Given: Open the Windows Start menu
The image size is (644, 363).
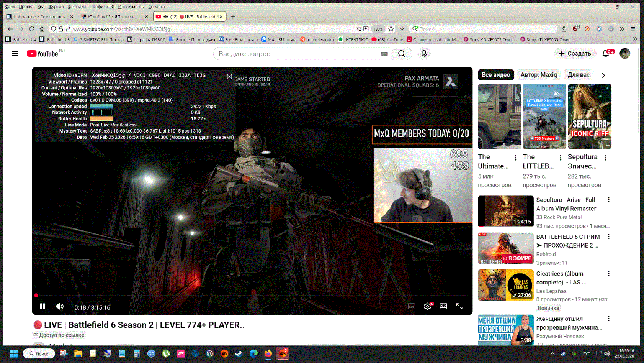Looking at the screenshot, I should click(14, 353).
